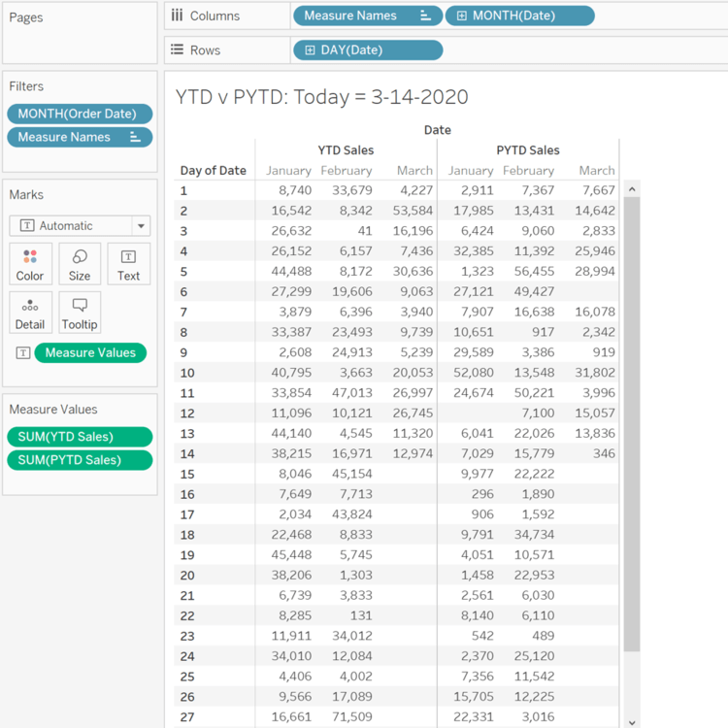This screenshot has width=728, height=728.
Task: Click cell value 12,974
Action: pos(413,453)
